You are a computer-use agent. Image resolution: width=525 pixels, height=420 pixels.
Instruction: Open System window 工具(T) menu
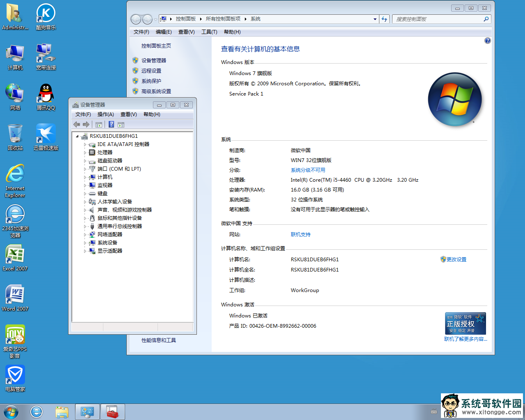click(209, 32)
